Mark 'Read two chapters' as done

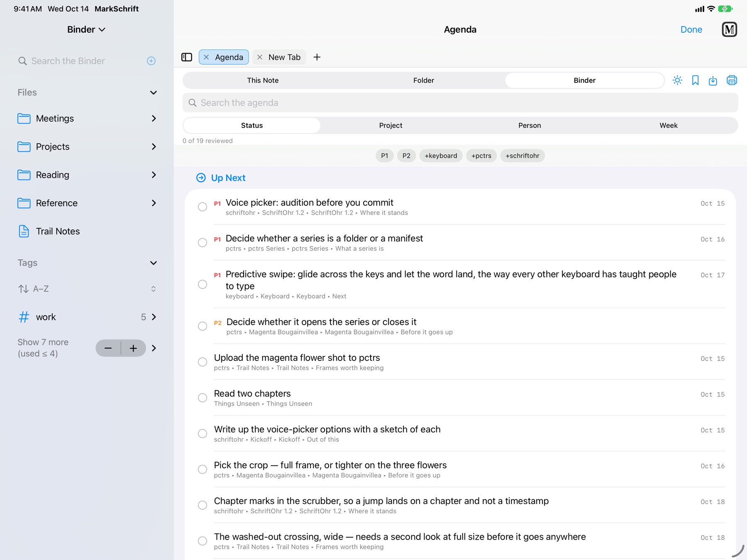tap(203, 397)
